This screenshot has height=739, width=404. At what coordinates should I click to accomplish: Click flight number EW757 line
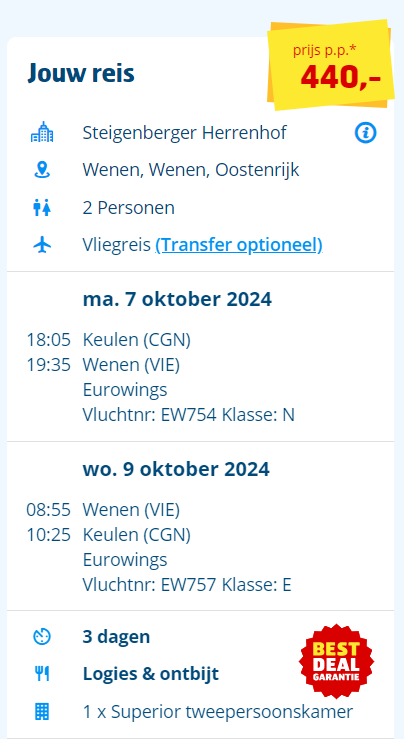pyautogui.click(x=187, y=584)
